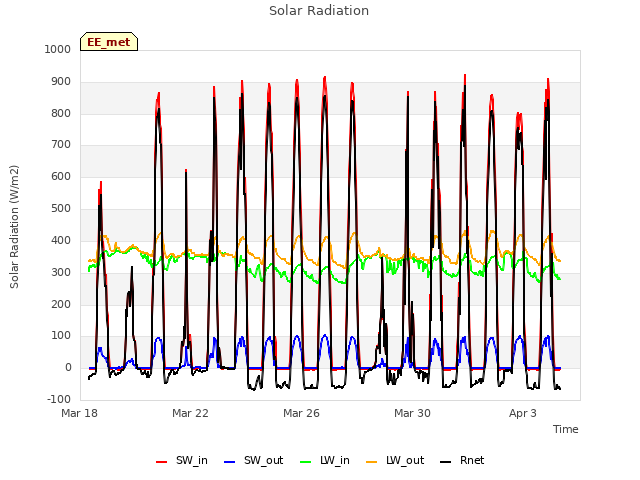
Task: Click the -100 y-axis tick label
Action: (x=59, y=399)
